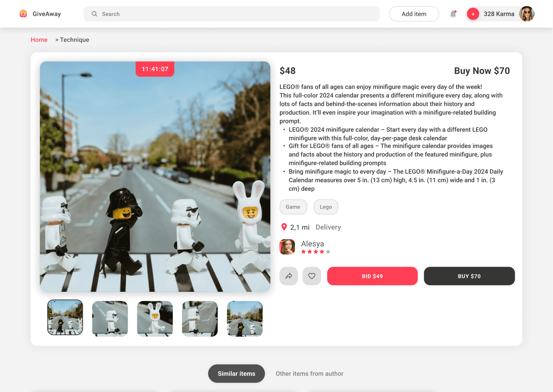Click the GiveAway logo icon
Screen dimensions: 553x392
[23, 14]
